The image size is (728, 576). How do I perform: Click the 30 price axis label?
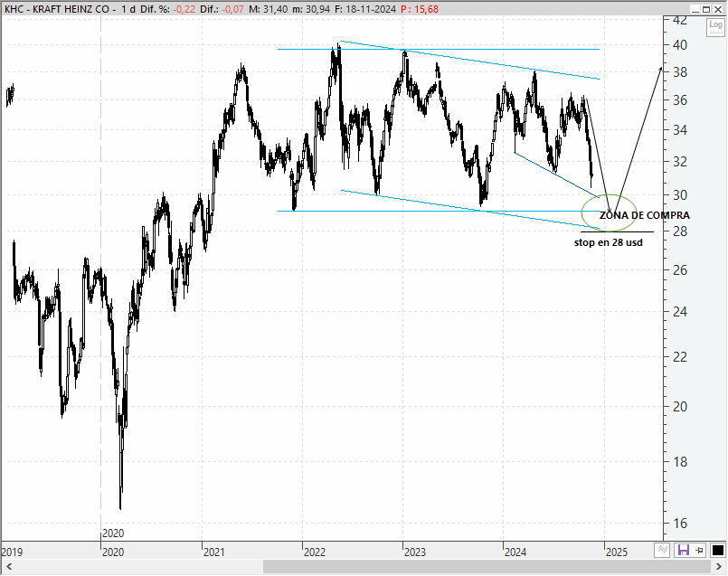680,195
